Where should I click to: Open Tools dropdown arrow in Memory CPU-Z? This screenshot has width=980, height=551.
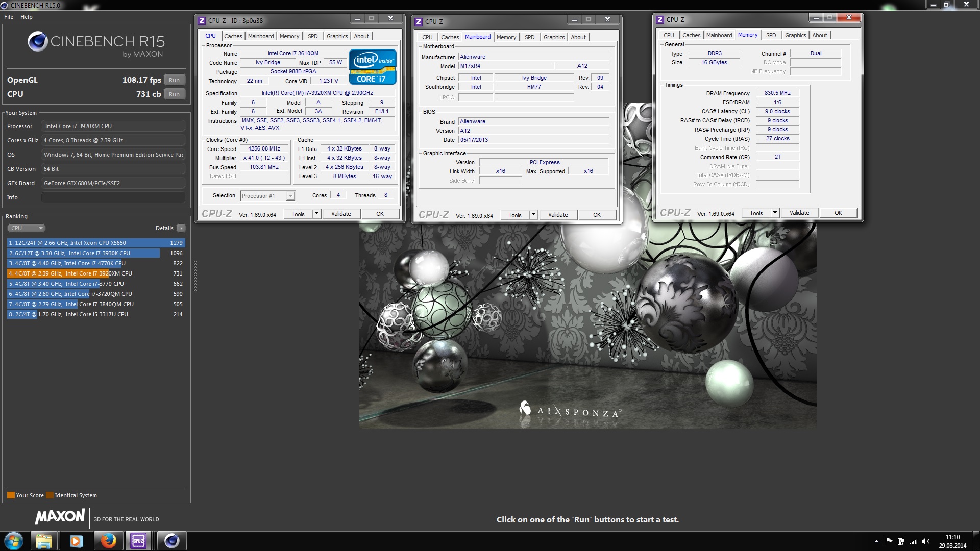(775, 213)
